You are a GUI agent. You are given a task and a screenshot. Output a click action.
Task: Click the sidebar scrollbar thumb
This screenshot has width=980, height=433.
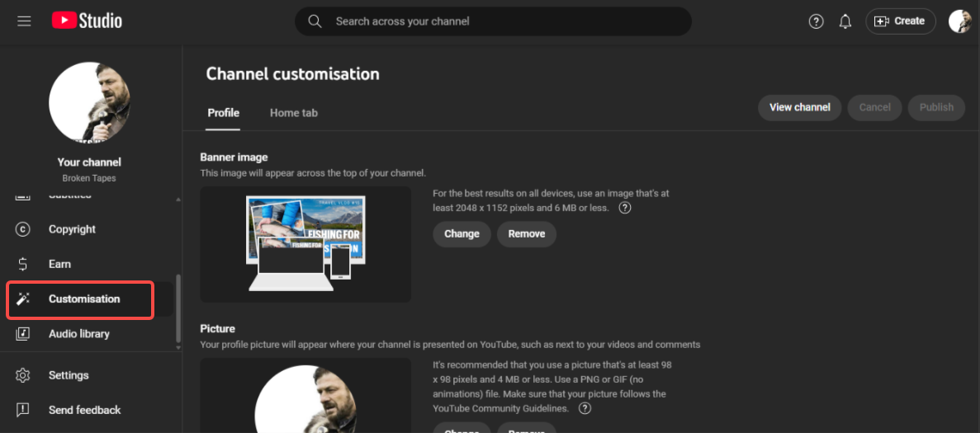pyautogui.click(x=178, y=309)
